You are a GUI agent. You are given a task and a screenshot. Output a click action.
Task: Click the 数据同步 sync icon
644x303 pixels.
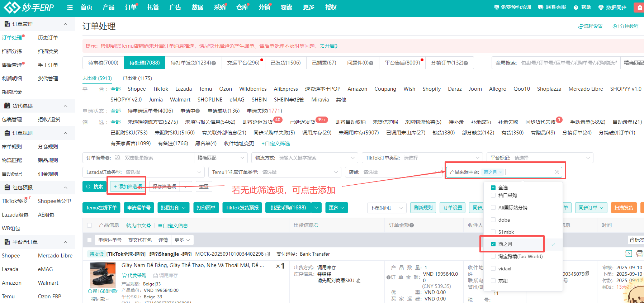coord(601,8)
